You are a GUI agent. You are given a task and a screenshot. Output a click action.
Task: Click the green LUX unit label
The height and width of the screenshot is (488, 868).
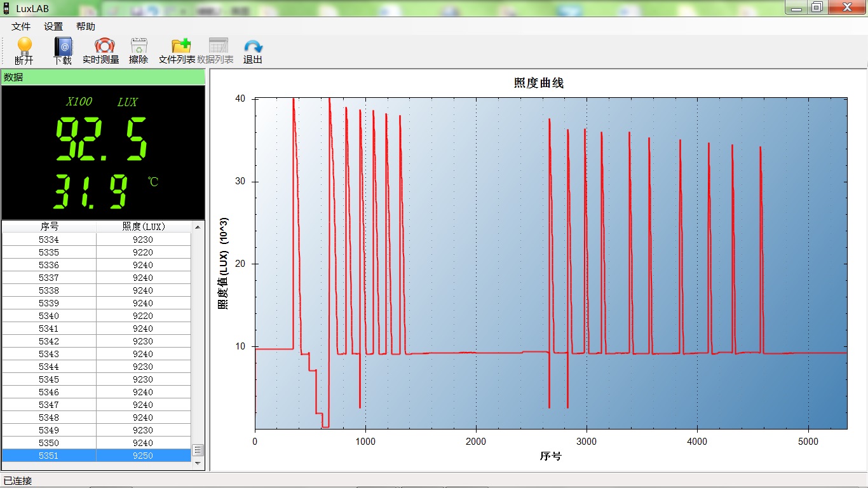coord(127,102)
